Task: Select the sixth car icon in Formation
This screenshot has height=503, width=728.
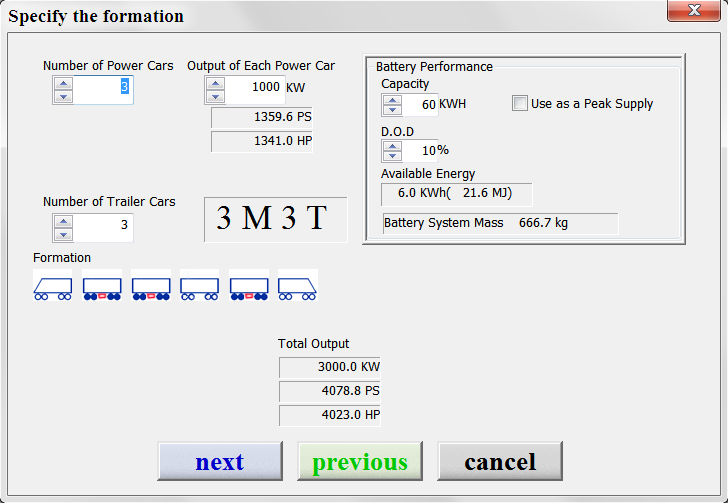Action: [298, 285]
